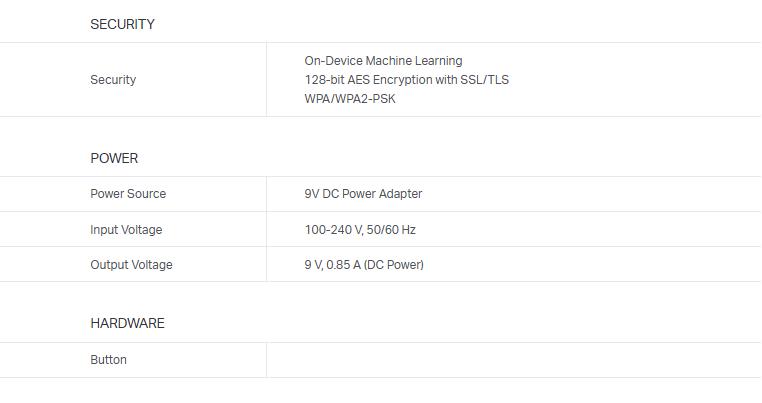This screenshot has width=762, height=403.
Task: Click the SECURITY section heading
Action: (x=122, y=24)
